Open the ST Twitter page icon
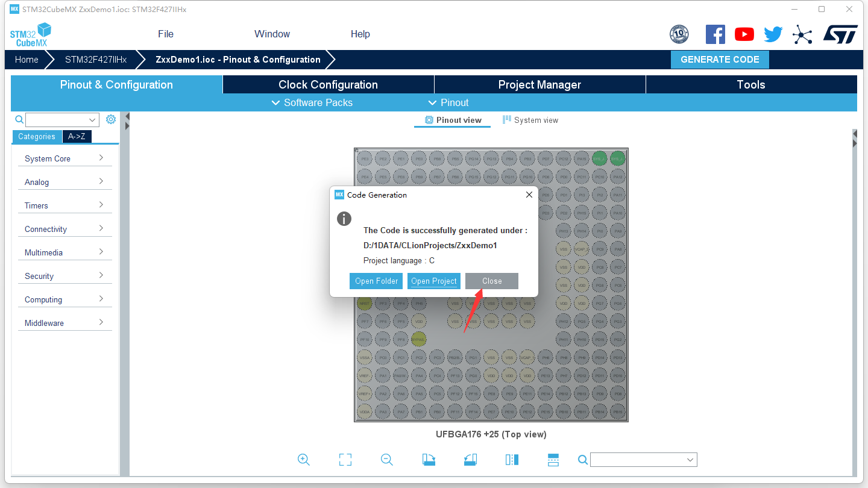 tap(773, 34)
